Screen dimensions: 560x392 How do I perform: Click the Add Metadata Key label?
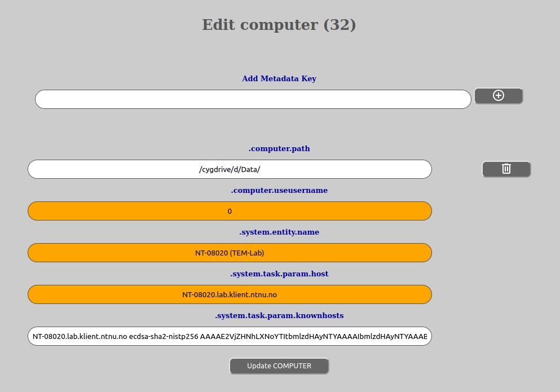[x=279, y=78]
